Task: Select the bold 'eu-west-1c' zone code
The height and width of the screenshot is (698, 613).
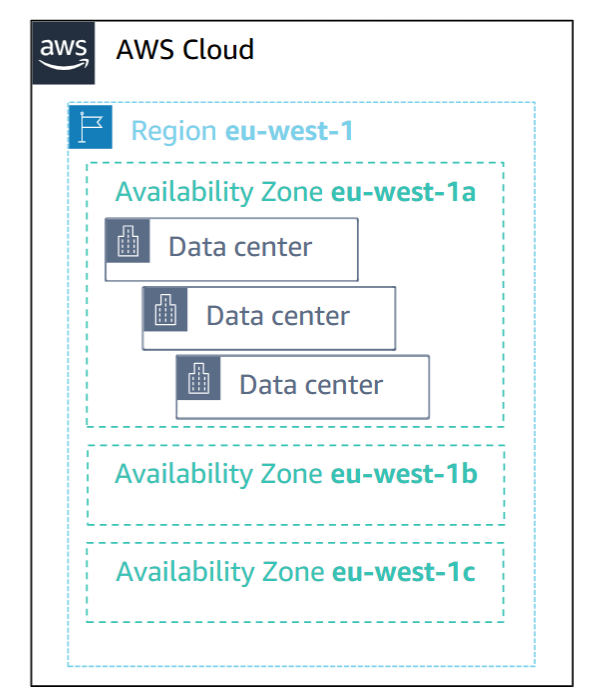Action: (x=403, y=572)
